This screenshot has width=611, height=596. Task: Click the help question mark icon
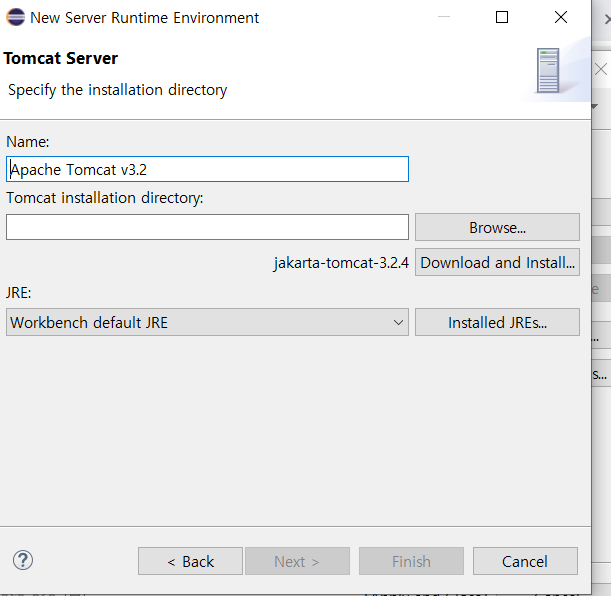[x=23, y=561]
